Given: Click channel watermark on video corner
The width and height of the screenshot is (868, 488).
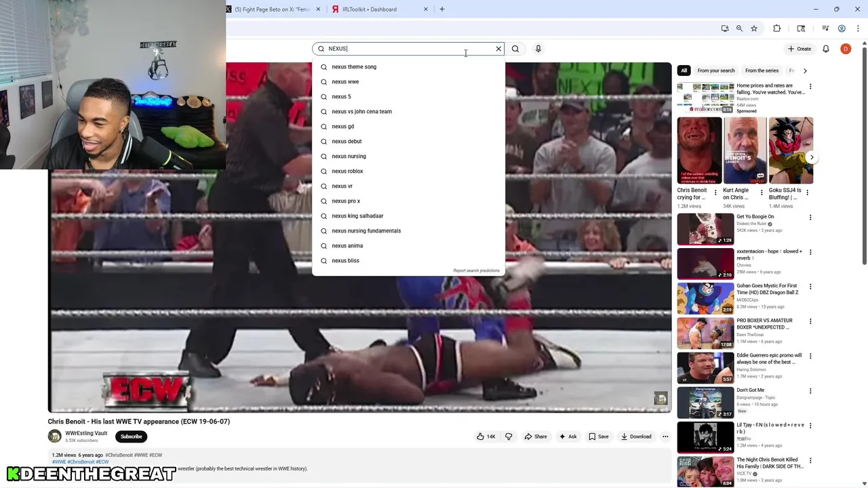Looking at the screenshot, I should pos(660,399).
